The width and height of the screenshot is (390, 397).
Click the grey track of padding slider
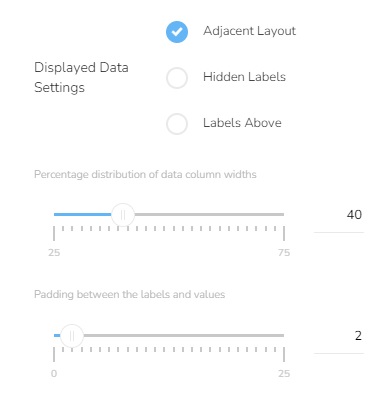pos(184,335)
